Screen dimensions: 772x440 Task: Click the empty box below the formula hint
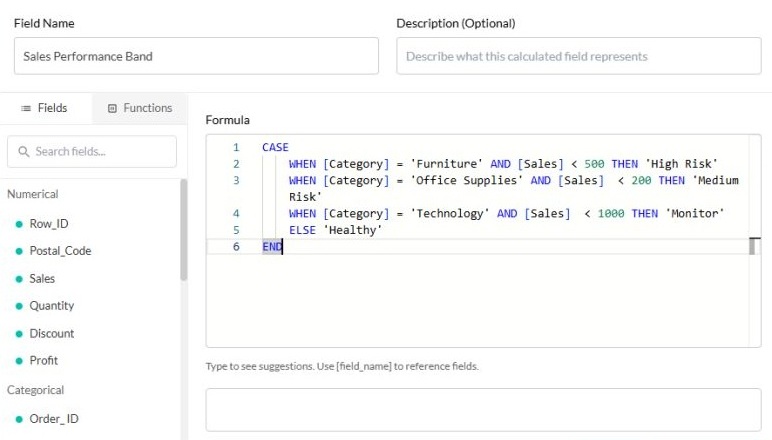coord(483,409)
